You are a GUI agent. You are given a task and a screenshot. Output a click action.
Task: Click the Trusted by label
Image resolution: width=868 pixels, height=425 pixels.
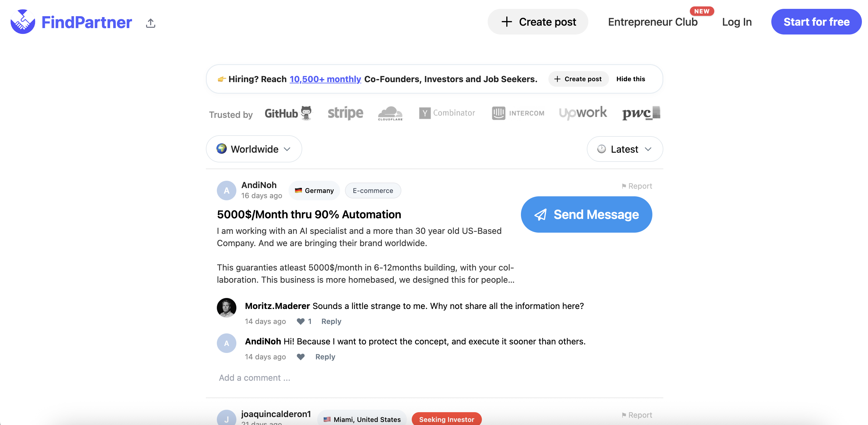pos(231,114)
